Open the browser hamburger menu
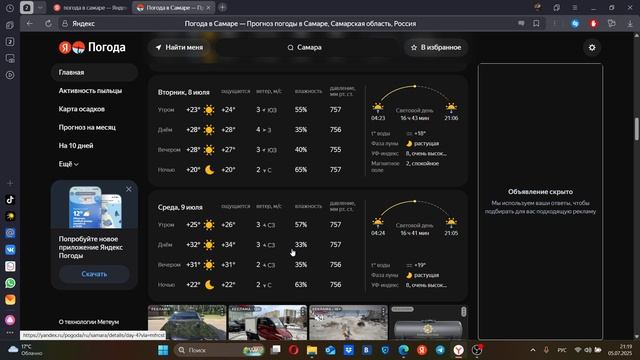The image size is (640, 360). pyautogui.click(x=575, y=8)
